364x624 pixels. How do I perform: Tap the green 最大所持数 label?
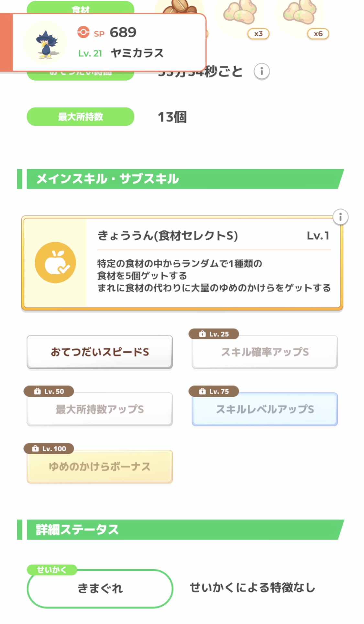(x=80, y=117)
